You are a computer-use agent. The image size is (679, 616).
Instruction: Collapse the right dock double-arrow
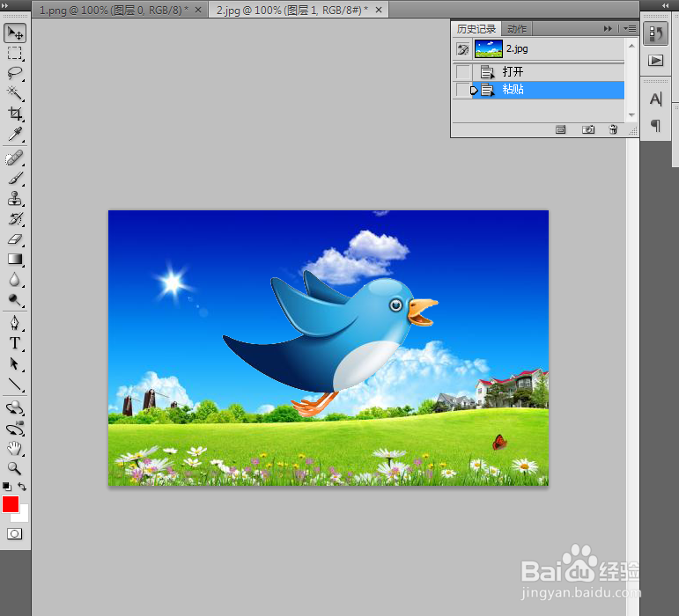tap(665, 5)
